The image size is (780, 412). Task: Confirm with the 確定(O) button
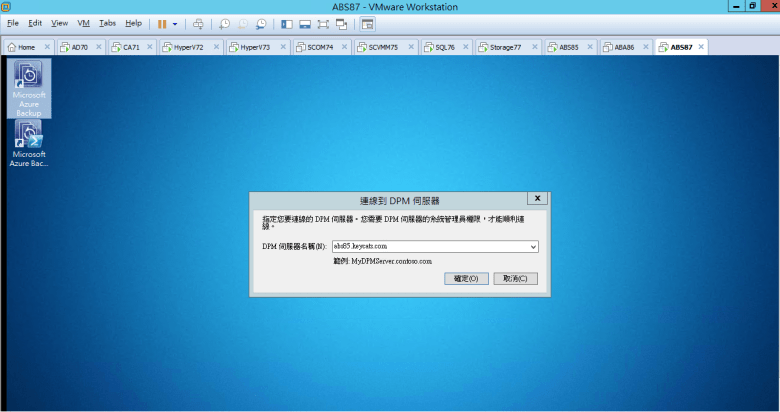pyautogui.click(x=466, y=278)
